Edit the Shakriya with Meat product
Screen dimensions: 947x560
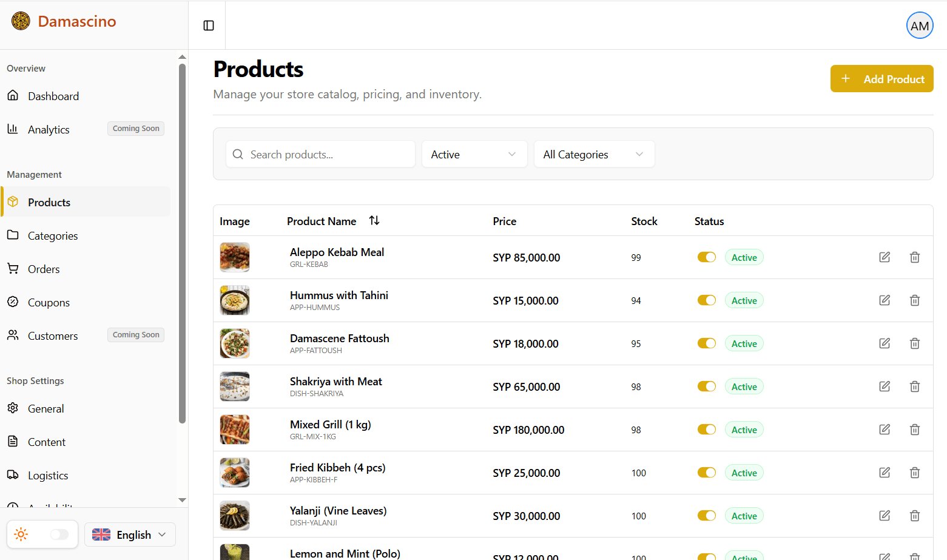coord(885,386)
